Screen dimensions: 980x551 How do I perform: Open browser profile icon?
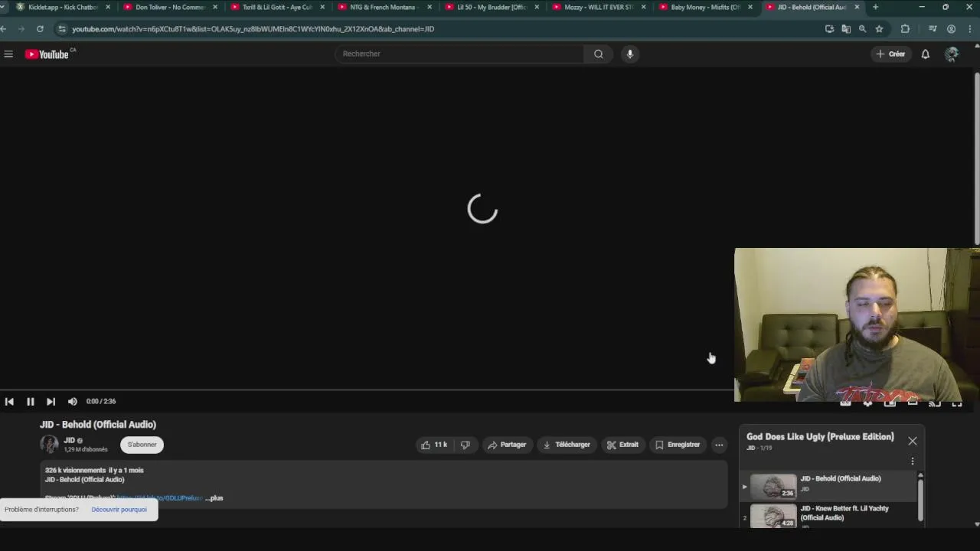tap(951, 29)
